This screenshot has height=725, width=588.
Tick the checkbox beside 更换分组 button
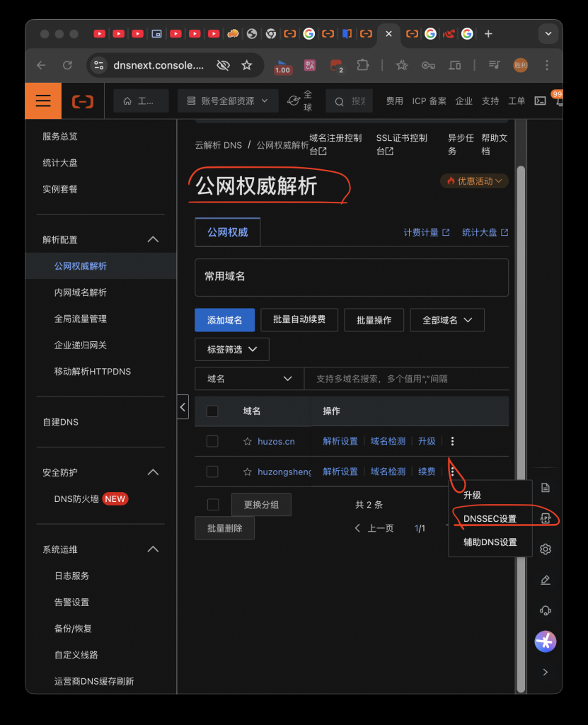coord(212,504)
